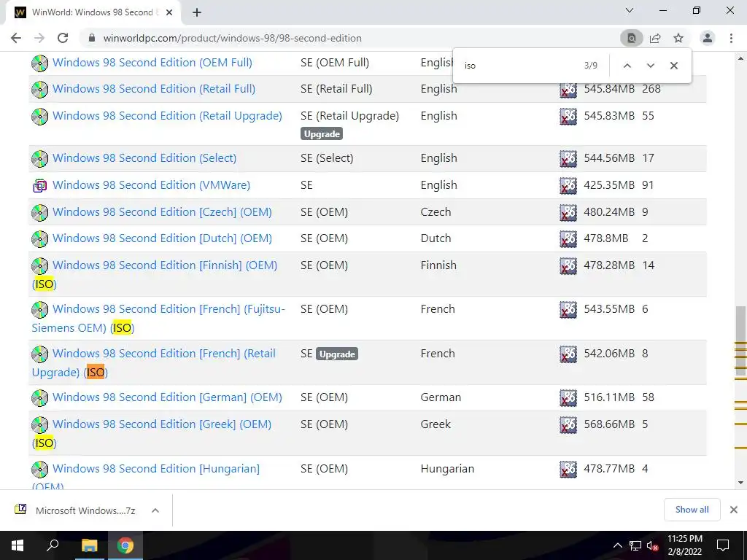The height and width of the screenshot is (560, 747).
Task: Click scrollbar down arrow
Action: tap(740, 483)
